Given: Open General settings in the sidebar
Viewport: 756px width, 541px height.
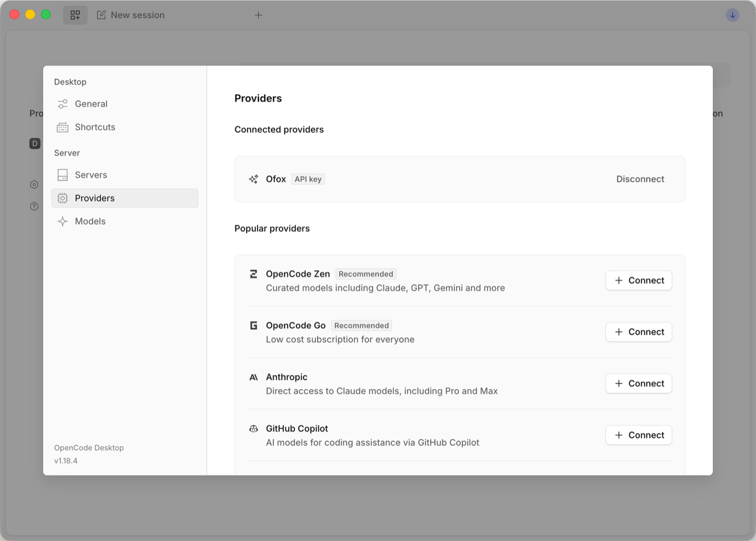Looking at the screenshot, I should coord(125,104).
